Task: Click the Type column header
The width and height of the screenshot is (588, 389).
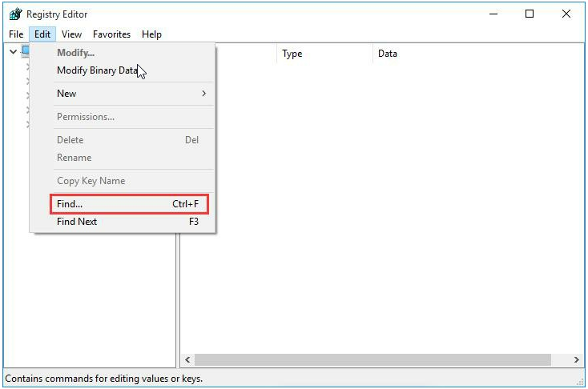Action: (324, 54)
